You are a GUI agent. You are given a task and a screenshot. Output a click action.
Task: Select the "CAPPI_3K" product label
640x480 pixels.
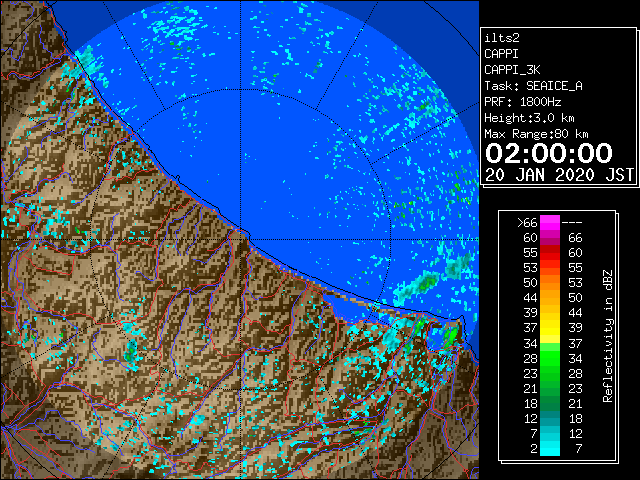point(512,70)
